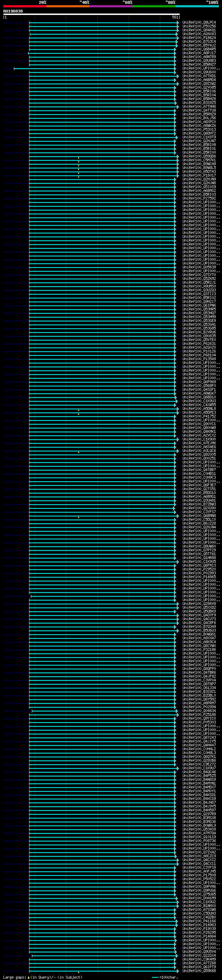Click the purple ~60% identity color segment
Viewport: 222px width, 980px height.
pyautogui.click(x=111, y=6)
